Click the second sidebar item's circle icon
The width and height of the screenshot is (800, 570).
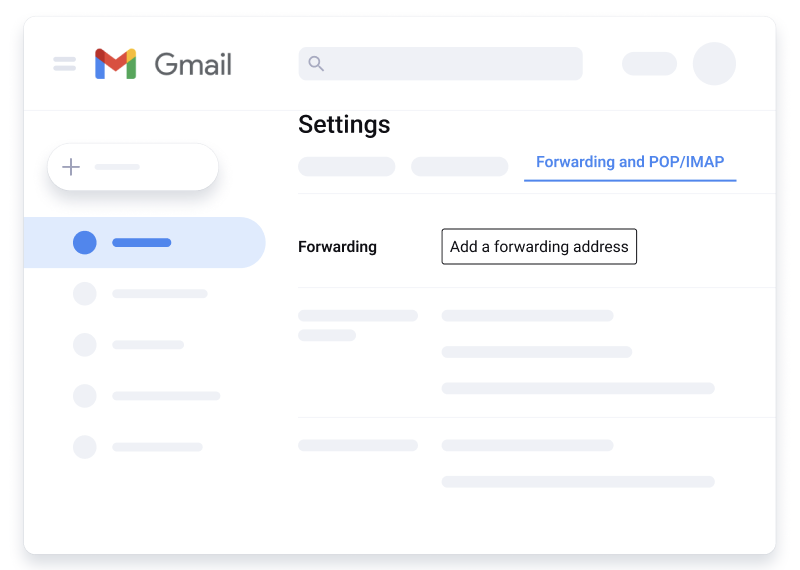pyautogui.click(x=85, y=294)
